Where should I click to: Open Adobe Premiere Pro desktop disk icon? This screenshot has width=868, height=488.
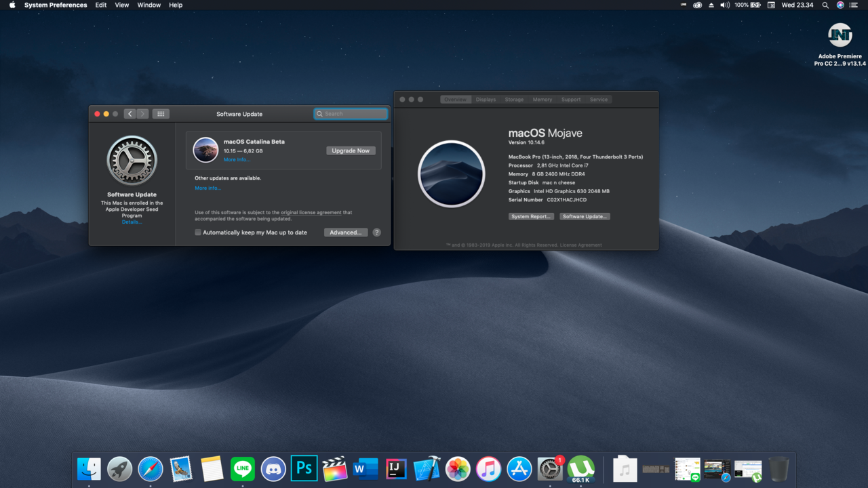pyautogui.click(x=840, y=35)
